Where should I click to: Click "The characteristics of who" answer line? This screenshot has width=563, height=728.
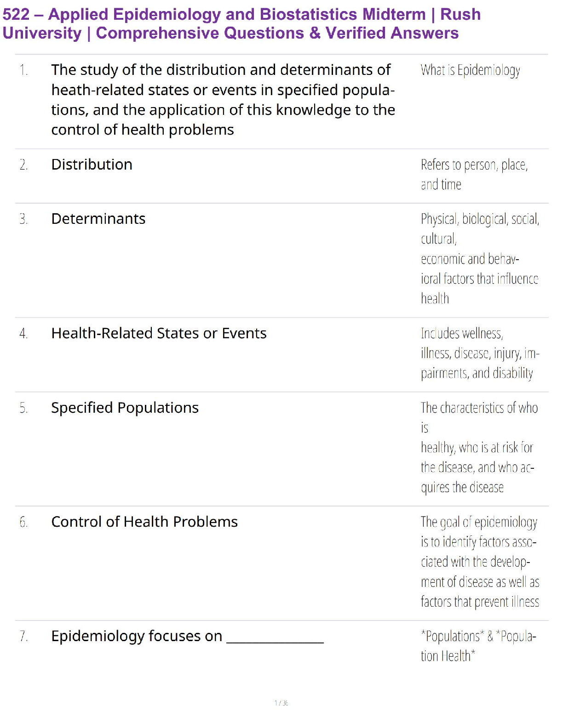(479, 408)
